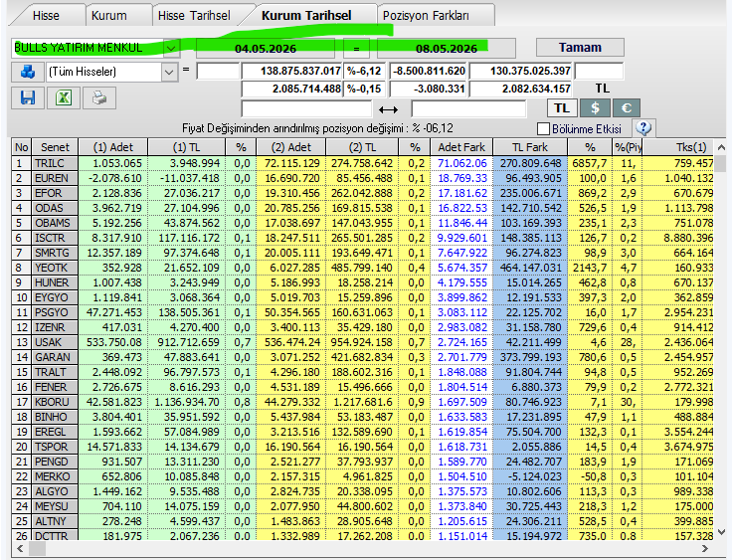Select the TSPOR stock cell
Viewport: 732px width, 560px height.
[55, 447]
